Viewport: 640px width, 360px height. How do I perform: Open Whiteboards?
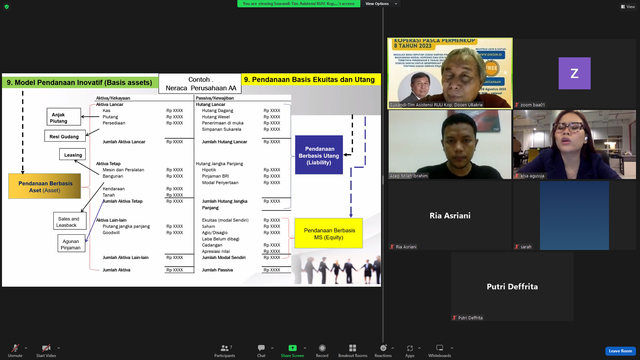click(440, 350)
